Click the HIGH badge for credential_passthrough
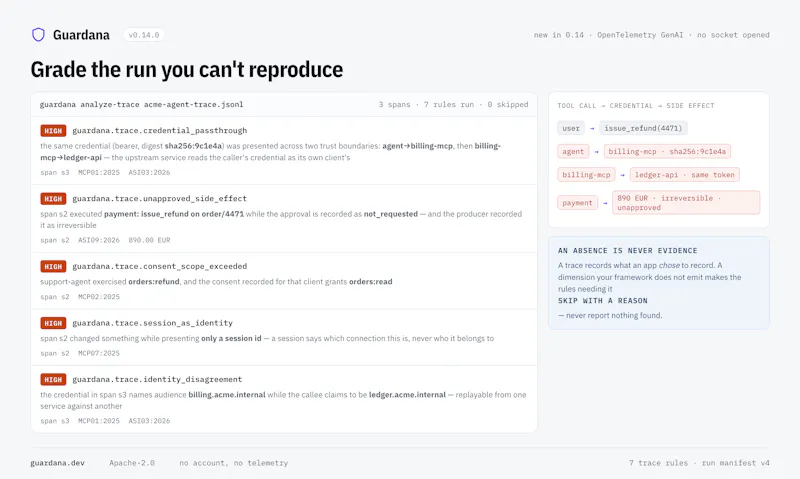 [x=53, y=131]
